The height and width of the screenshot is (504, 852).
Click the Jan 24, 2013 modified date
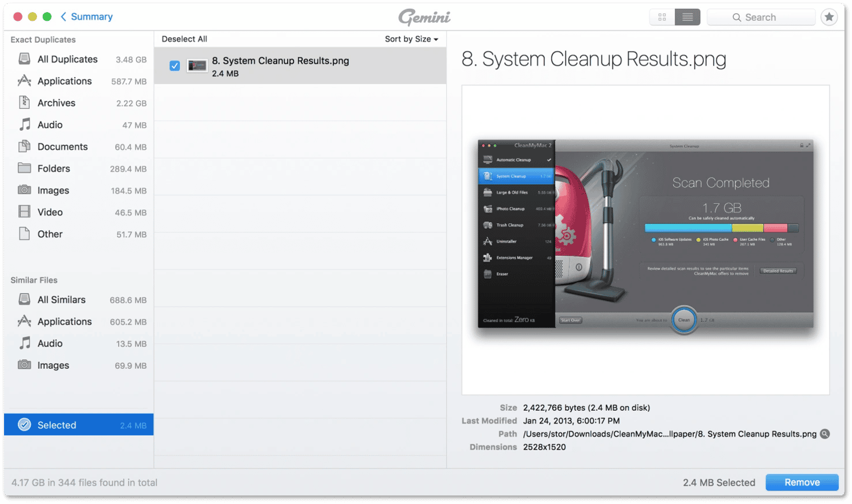pos(571,421)
